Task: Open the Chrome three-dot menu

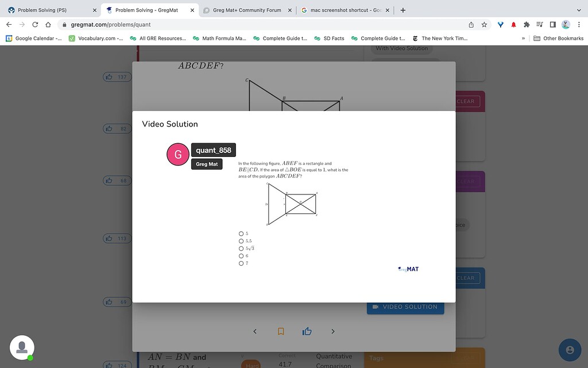Action: tap(579, 24)
